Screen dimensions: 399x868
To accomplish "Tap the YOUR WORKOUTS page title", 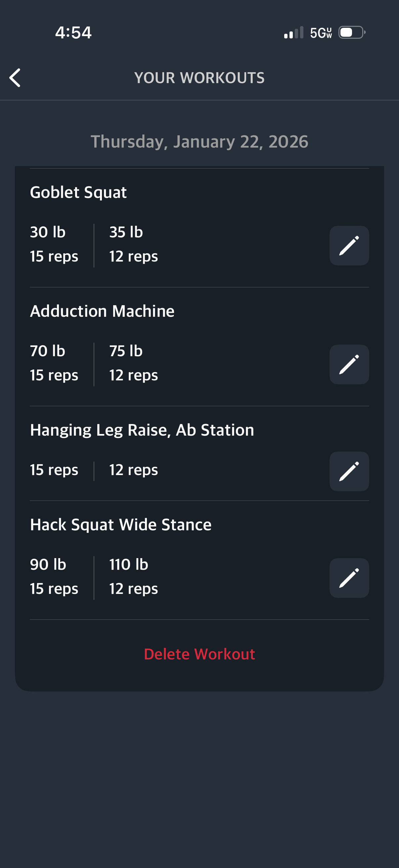I will click(x=199, y=78).
